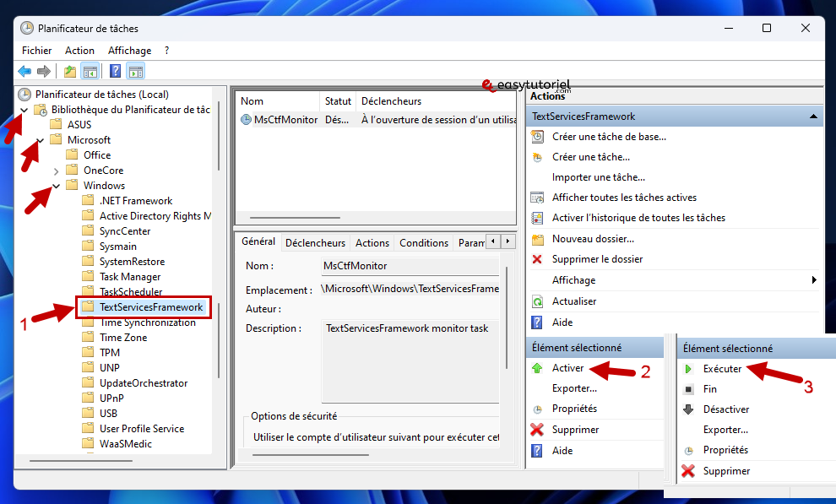
Task: Expand the OneCore folder node
Action: click(x=56, y=171)
